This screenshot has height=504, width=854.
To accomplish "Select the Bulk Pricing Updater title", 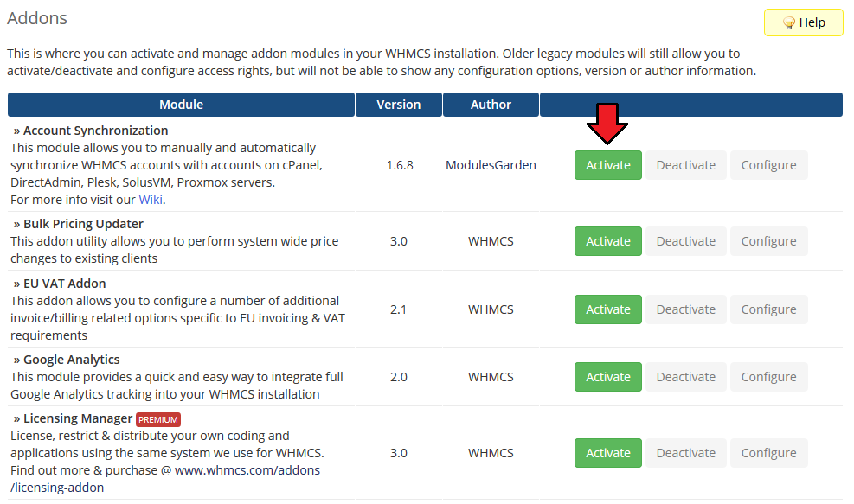I will pyautogui.click(x=83, y=224).
